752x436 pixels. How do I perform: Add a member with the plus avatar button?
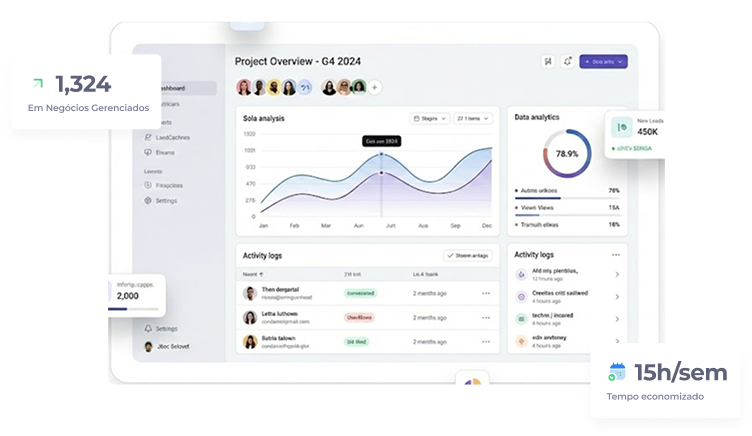click(x=375, y=87)
